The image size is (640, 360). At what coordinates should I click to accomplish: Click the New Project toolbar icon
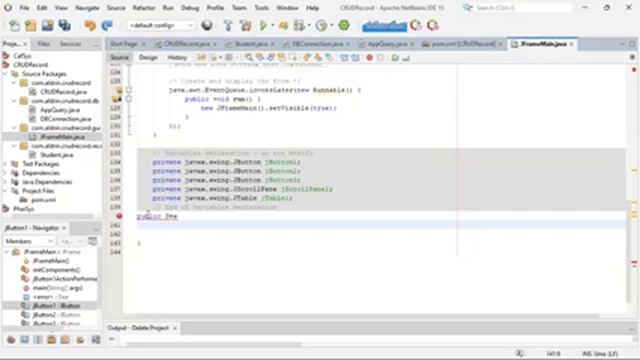click(31, 26)
